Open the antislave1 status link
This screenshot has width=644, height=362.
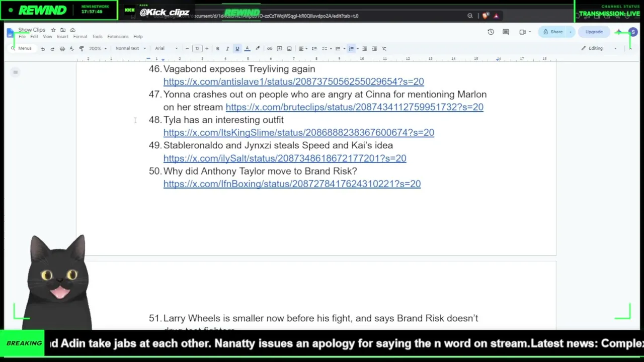pyautogui.click(x=293, y=81)
